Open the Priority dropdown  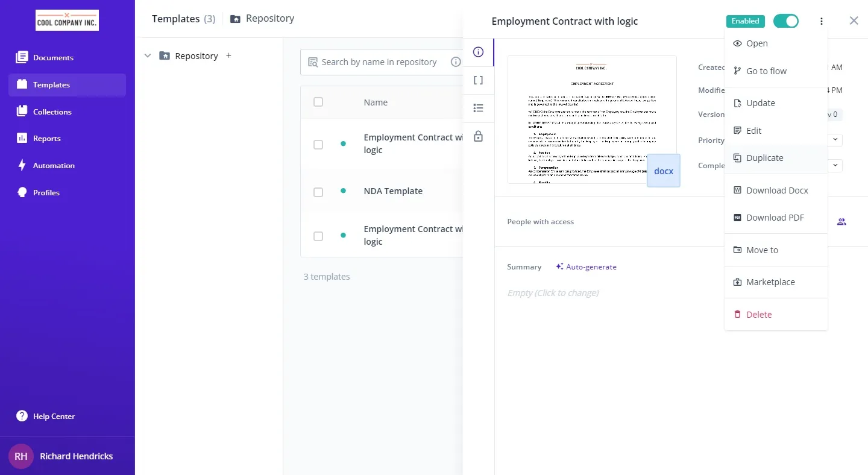[x=835, y=139]
